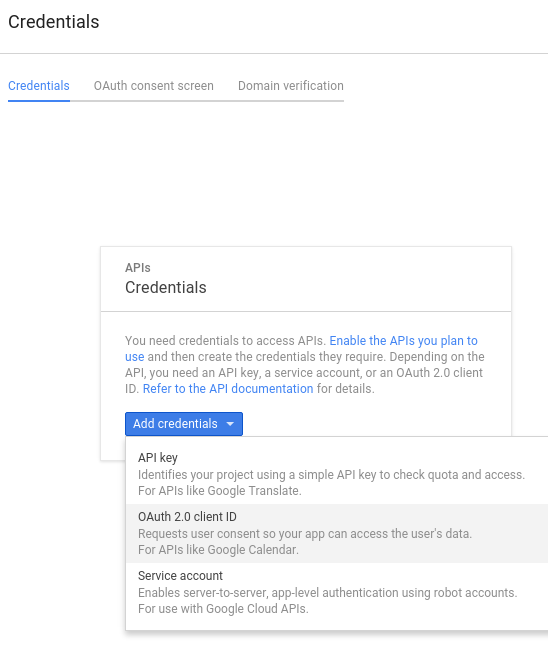This screenshot has height=645, width=548.
Task: Switch to OAuth consent screen tab
Action: 154,86
